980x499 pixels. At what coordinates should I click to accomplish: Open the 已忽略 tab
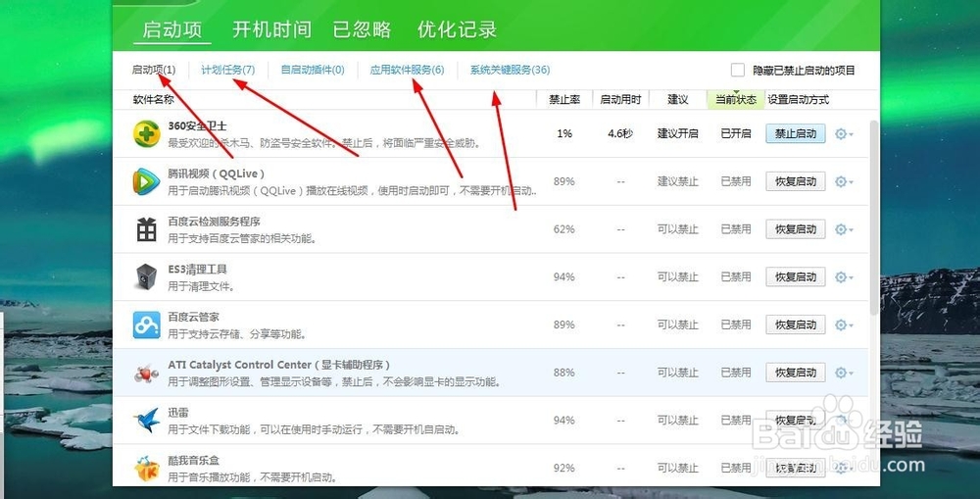(x=362, y=29)
